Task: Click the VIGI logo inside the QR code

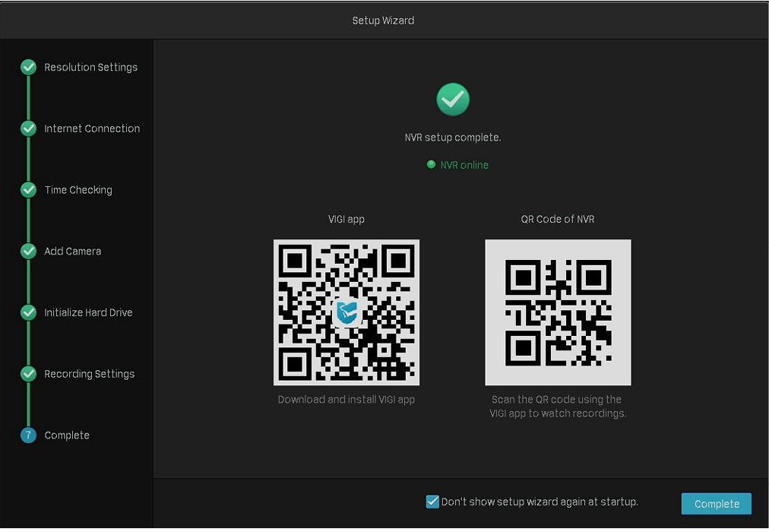Action: click(347, 312)
